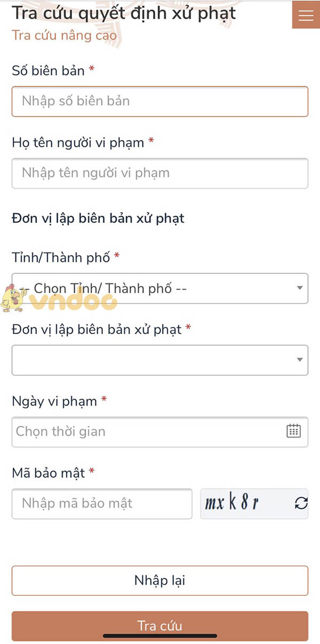Click inside the Nhập mã bảo mật box
Screen dimensions: 320x644
click(101, 503)
